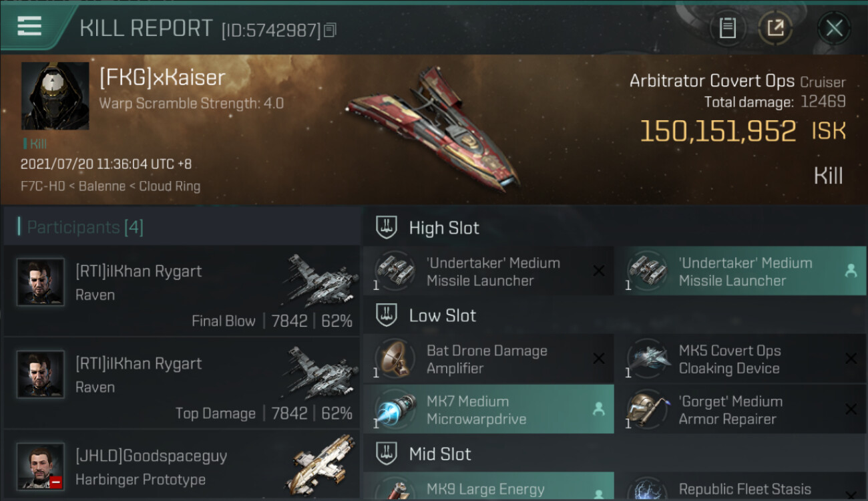Expand the Mid Slot section header
The image size is (868, 501).
(x=615, y=454)
